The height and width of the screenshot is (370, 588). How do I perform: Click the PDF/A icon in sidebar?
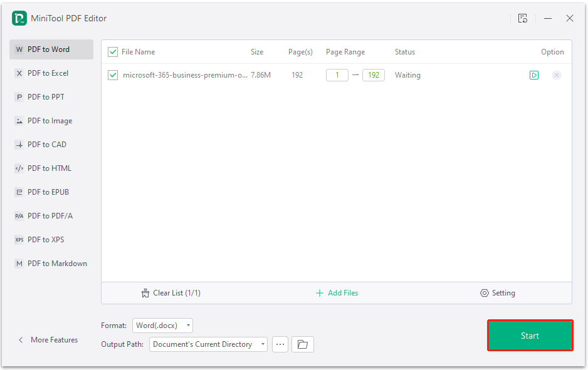(x=19, y=216)
